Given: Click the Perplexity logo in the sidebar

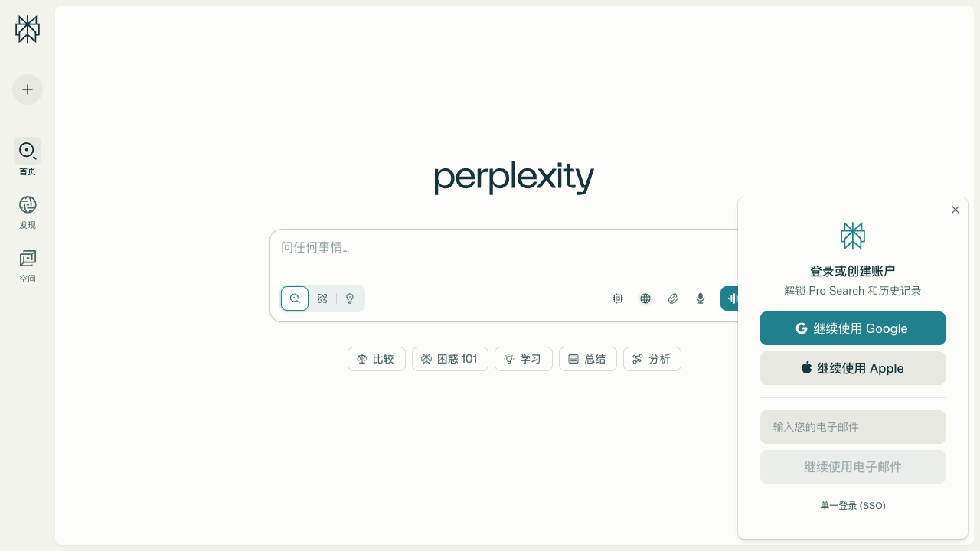Looking at the screenshot, I should click(28, 29).
